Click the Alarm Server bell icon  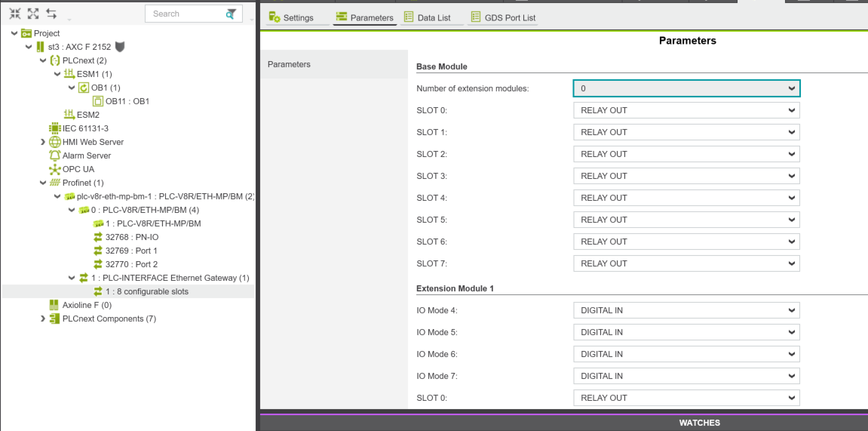point(54,155)
